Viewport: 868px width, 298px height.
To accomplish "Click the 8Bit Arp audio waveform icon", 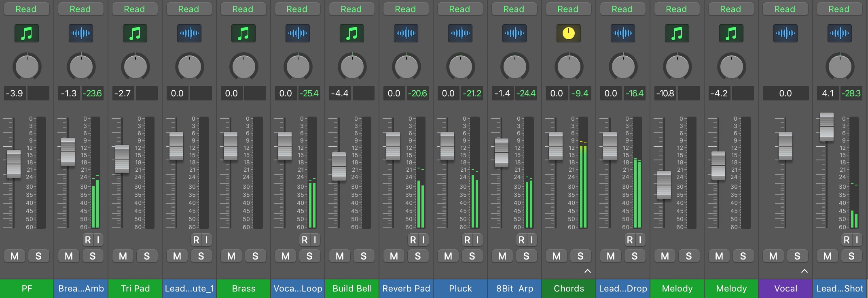I will pyautogui.click(x=514, y=33).
